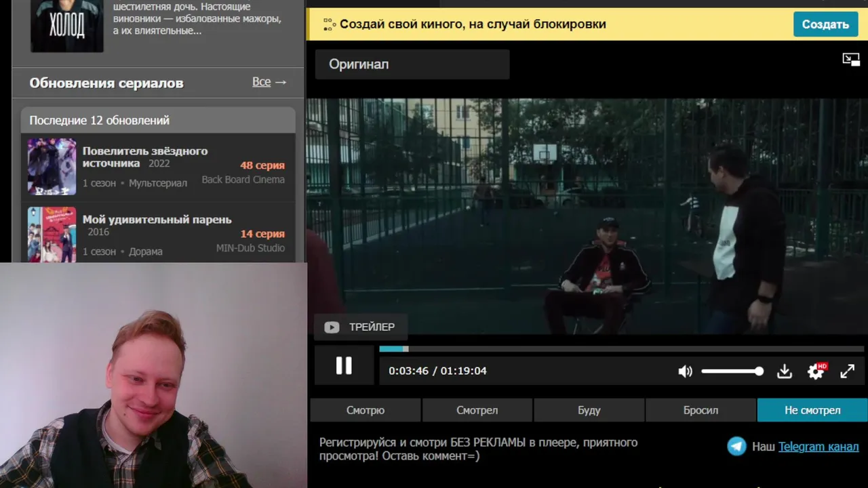The height and width of the screenshot is (488, 868).
Task: Click the video timestamp 0:03:46 / 01:19:04
Action: 437,371
